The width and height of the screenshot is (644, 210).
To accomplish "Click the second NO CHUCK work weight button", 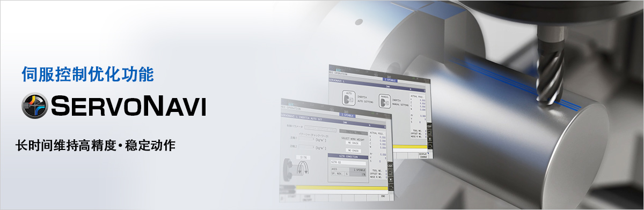I will (x=353, y=151).
